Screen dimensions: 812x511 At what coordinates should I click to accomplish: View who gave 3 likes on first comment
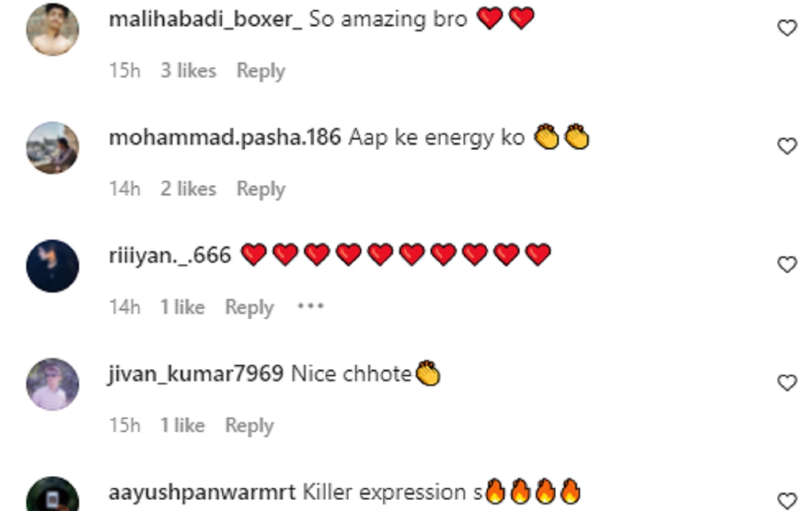[188, 70]
